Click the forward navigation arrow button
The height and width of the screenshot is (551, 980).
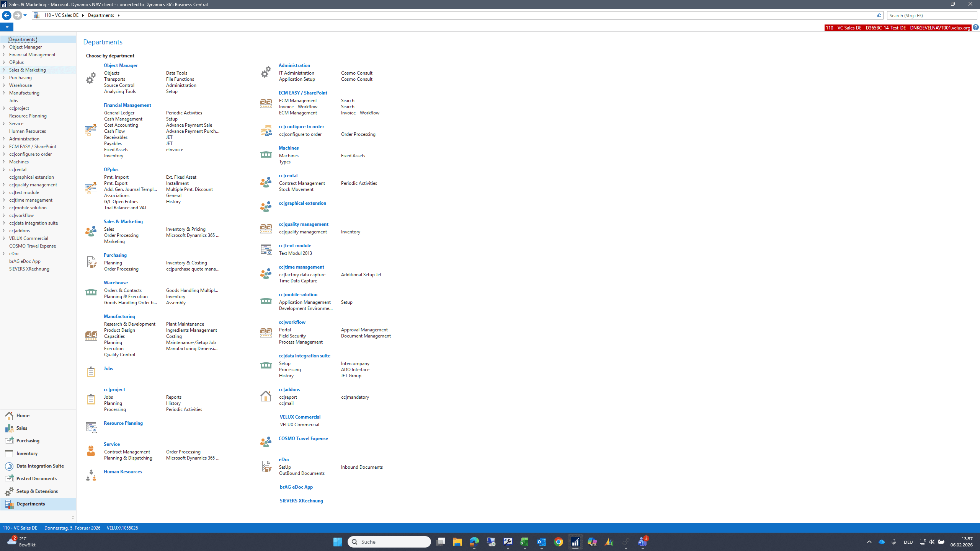pos(17,15)
